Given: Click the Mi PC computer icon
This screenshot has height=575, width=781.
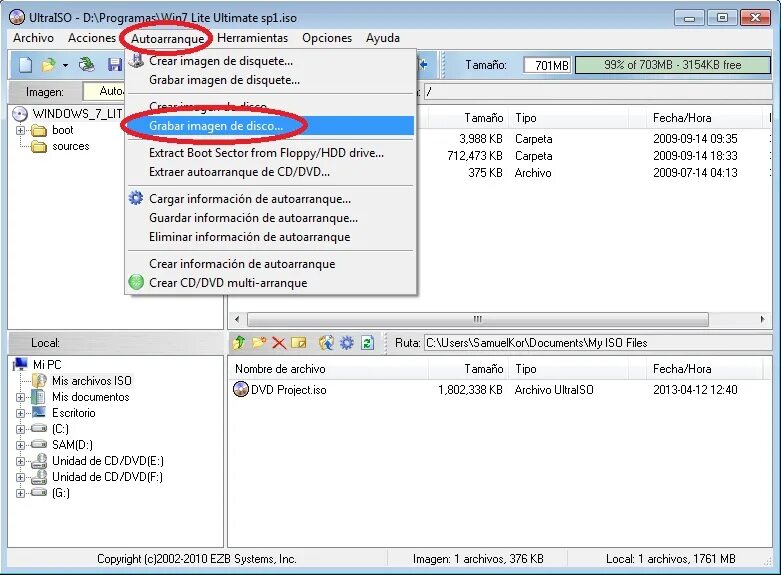Looking at the screenshot, I should tap(20, 364).
